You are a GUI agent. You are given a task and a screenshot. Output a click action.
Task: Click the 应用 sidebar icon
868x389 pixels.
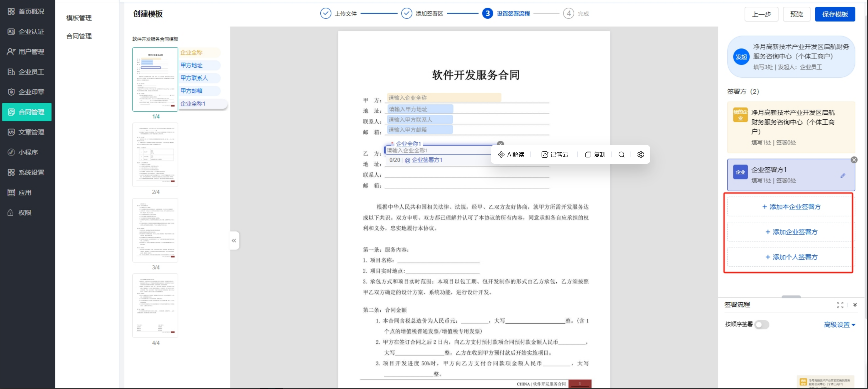coord(11,193)
